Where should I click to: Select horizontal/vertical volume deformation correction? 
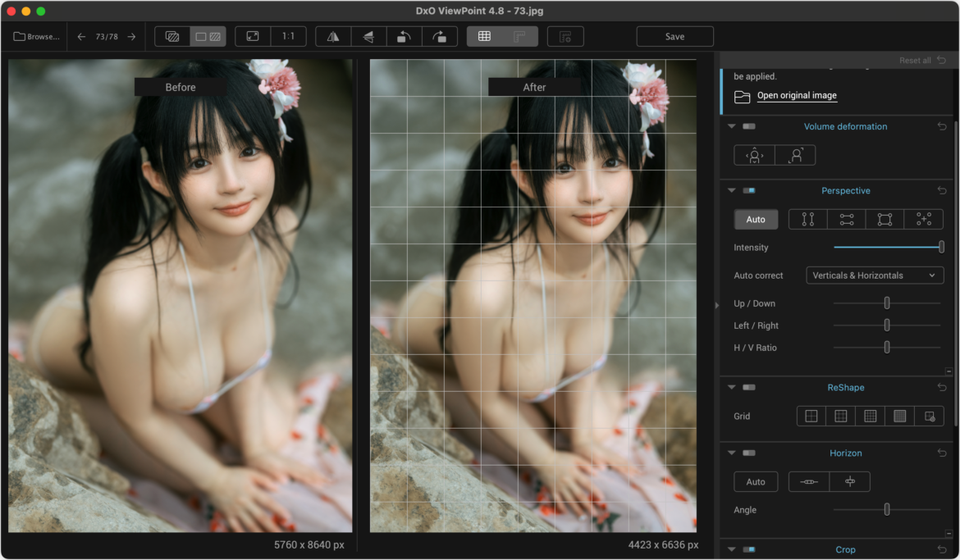pos(754,156)
